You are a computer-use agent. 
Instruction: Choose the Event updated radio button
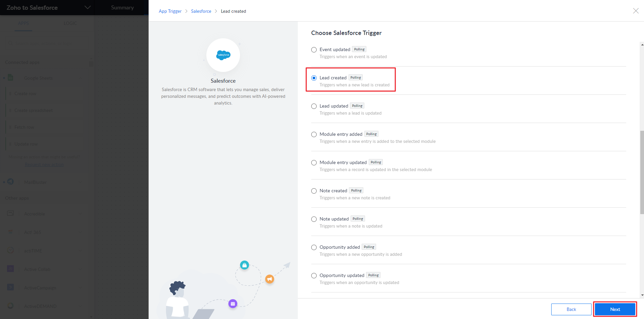pos(314,50)
